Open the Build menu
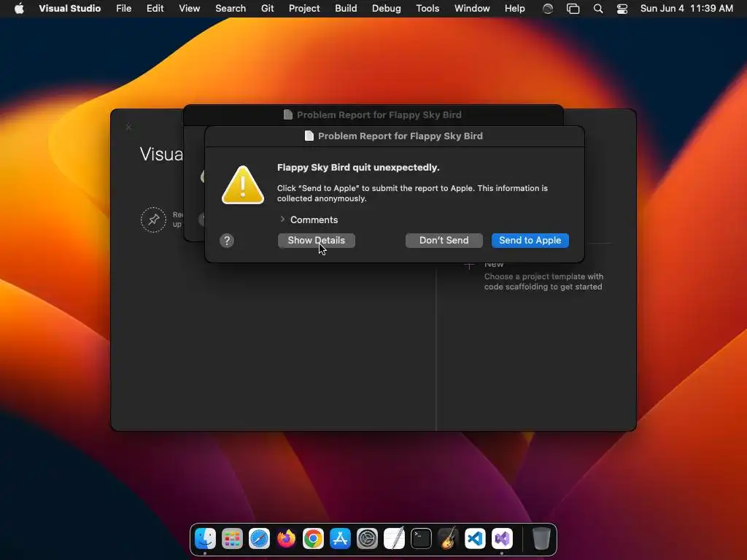 (346, 9)
